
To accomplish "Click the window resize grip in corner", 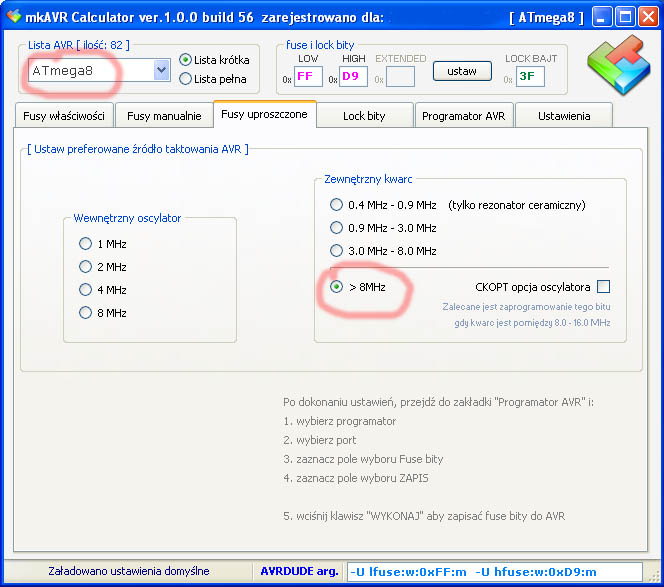I will [653, 576].
